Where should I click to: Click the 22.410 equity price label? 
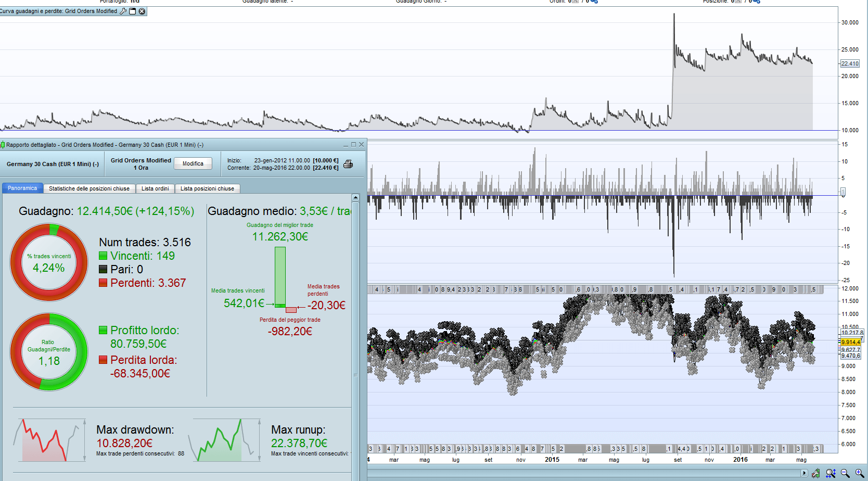point(850,64)
